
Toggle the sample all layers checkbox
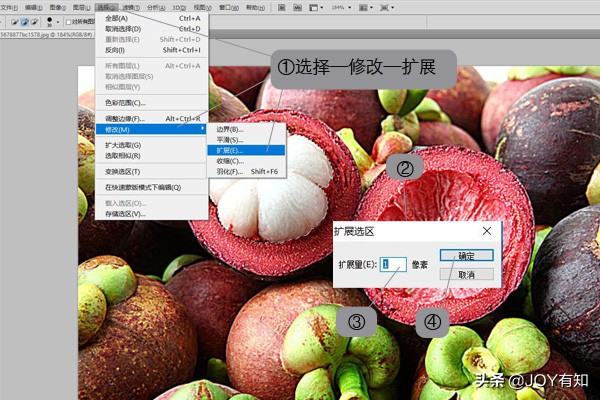point(68,22)
